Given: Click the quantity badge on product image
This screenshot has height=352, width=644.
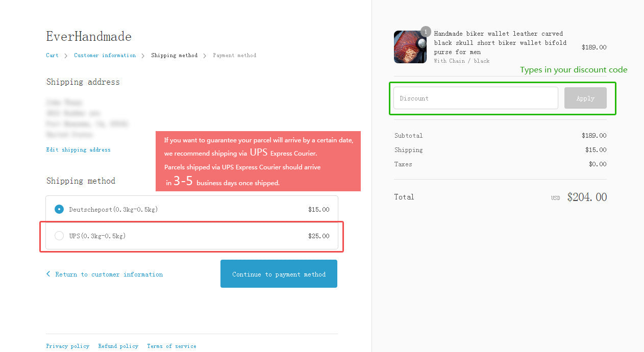Looking at the screenshot, I should [x=426, y=32].
